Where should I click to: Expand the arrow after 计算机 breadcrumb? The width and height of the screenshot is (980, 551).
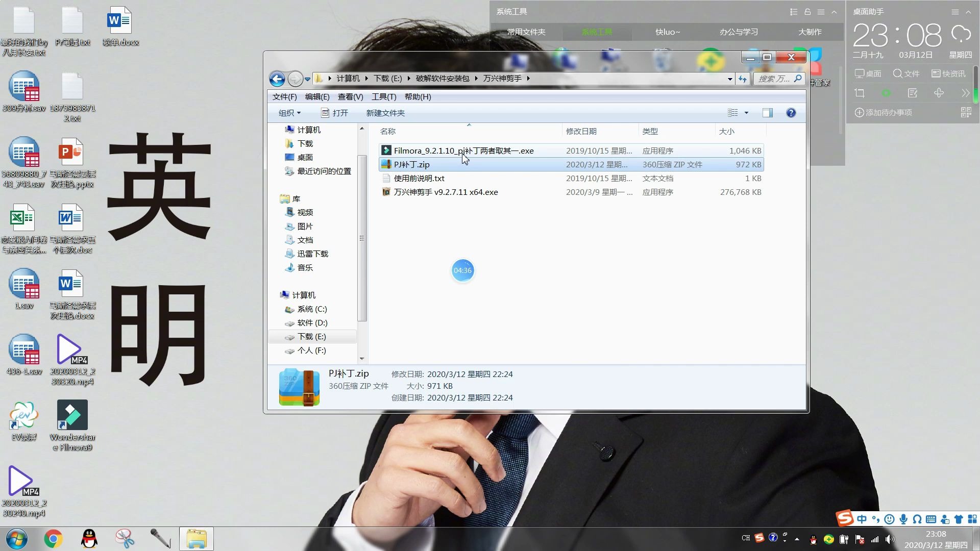[366, 79]
